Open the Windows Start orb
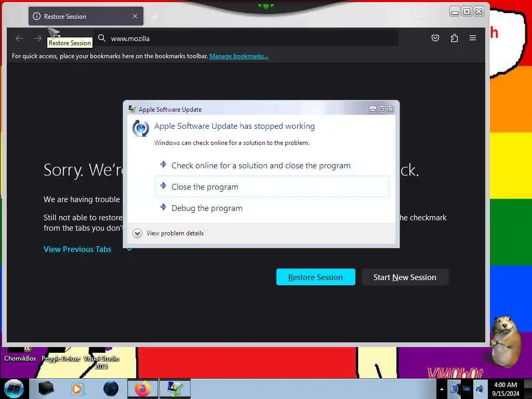 14,389
